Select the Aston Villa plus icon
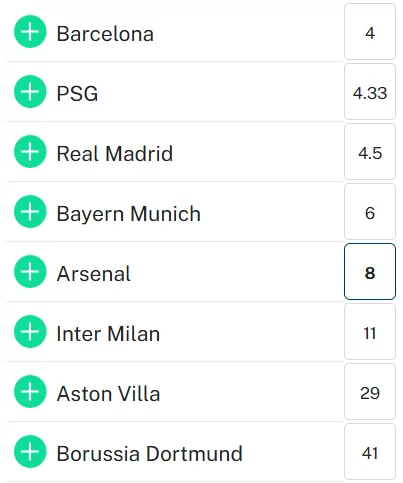This screenshot has width=403, height=483. pos(30,392)
